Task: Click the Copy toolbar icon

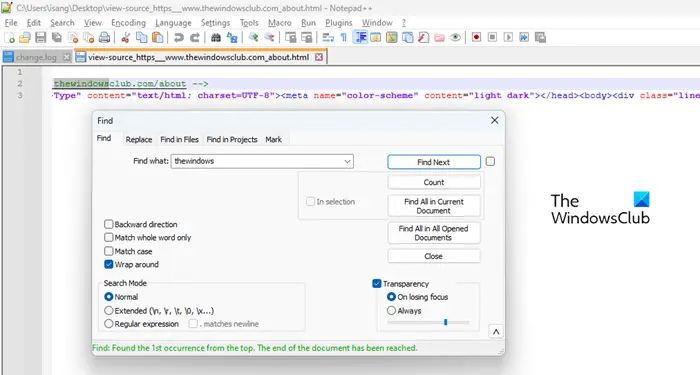Action: tap(142, 38)
